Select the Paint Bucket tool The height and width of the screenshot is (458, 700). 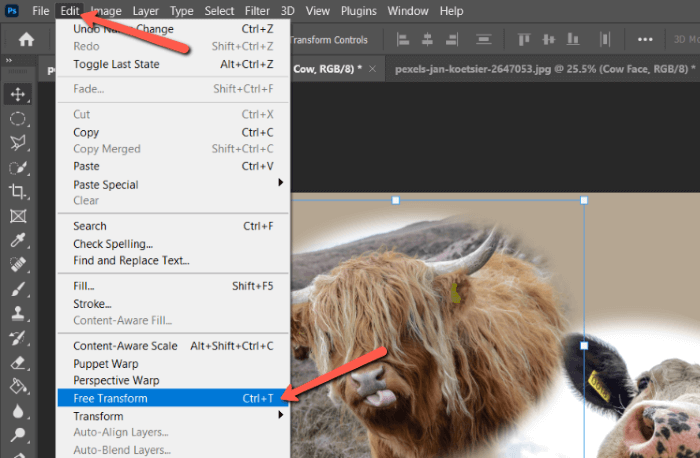click(17, 386)
